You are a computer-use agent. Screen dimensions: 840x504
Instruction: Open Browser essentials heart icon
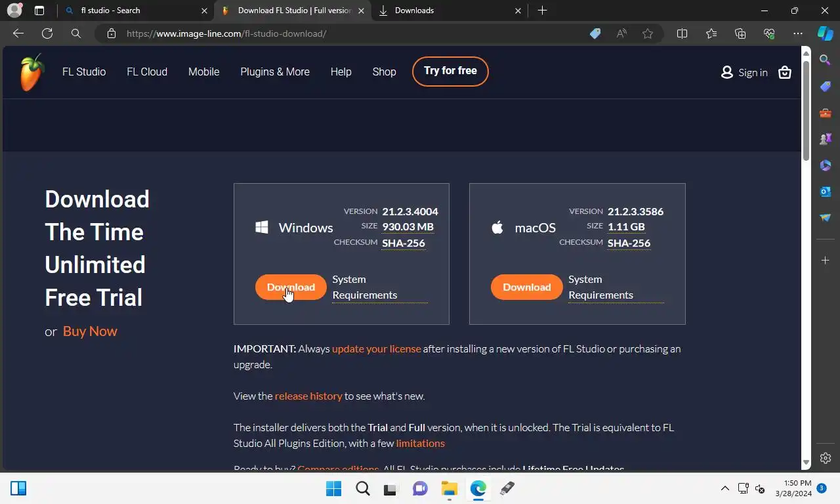(769, 33)
